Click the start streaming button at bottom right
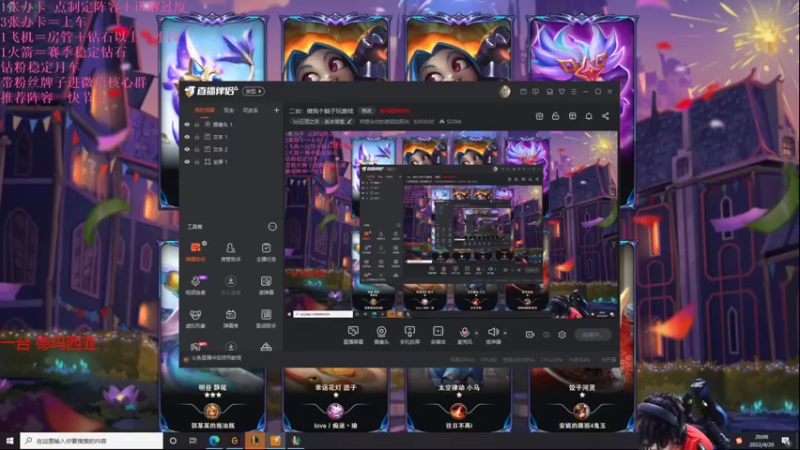800x450 pixels. [592, 335]
